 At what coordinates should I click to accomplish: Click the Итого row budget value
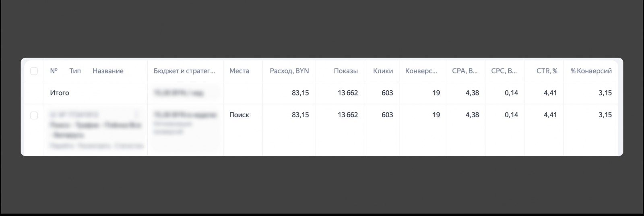click(178, 93)
